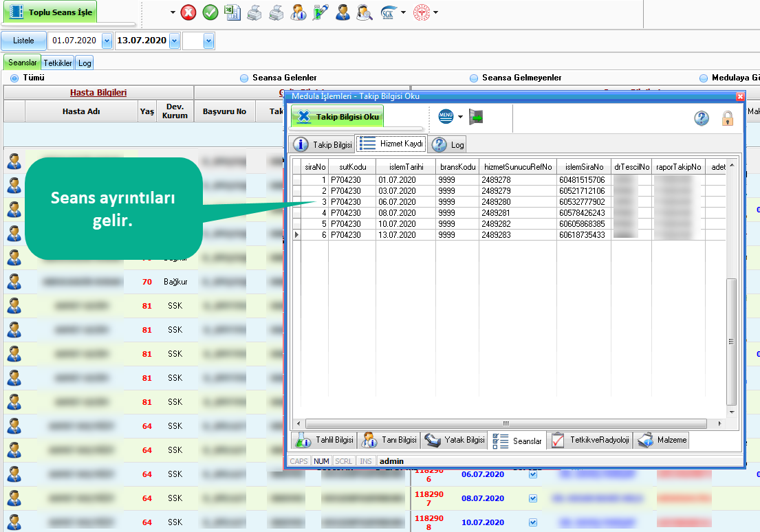Close the Medula İşlemleri dialog

click(739, 96)
